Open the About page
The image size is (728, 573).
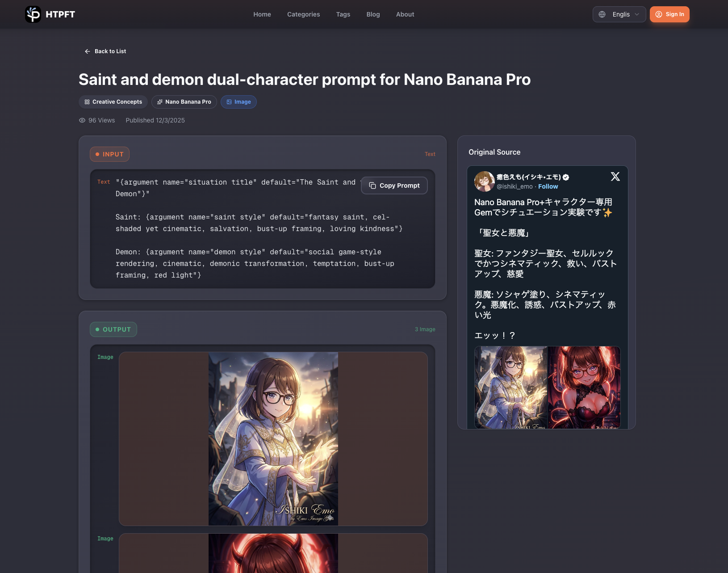tap(405, 14)
